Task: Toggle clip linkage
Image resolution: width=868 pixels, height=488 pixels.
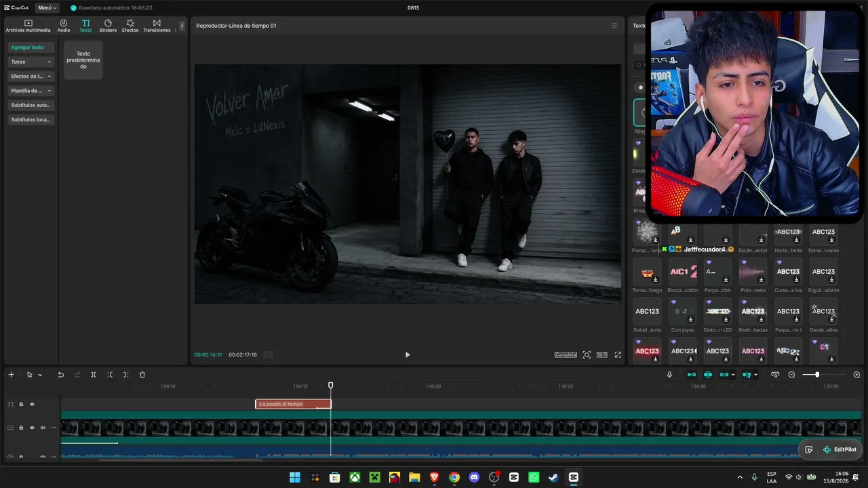Action: tap(724, 375)
